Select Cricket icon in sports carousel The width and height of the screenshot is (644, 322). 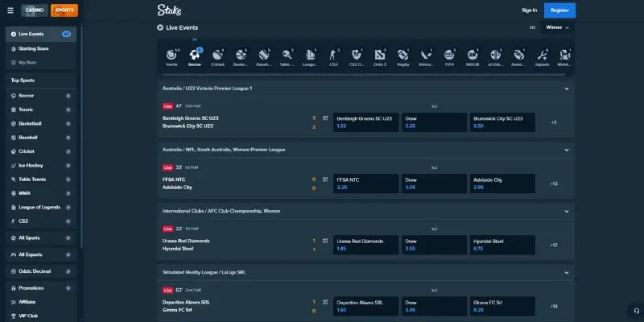(217, 55)
